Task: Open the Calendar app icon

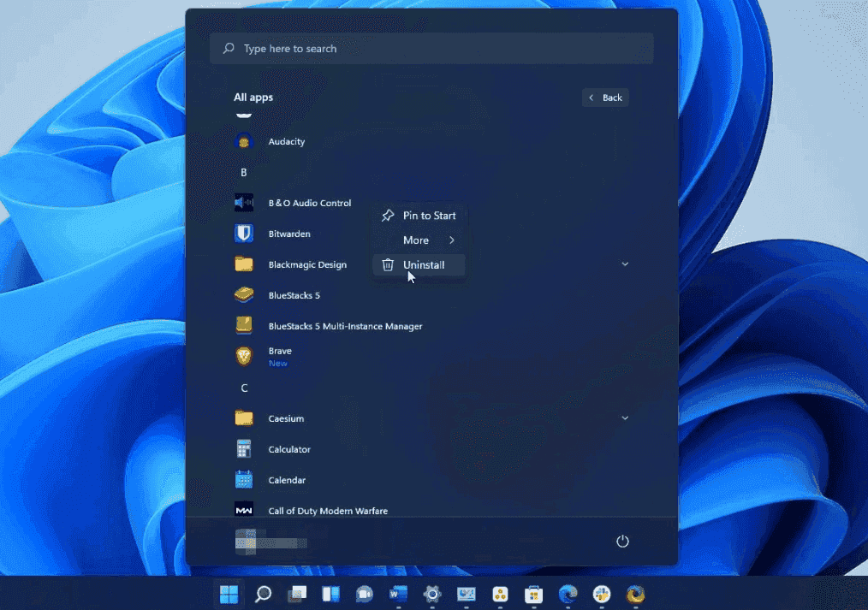Action: [x=244, y=480]
